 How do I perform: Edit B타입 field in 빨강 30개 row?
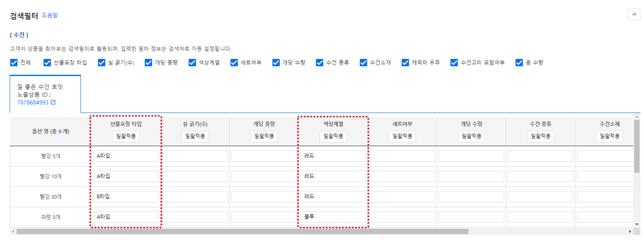pos(126,197)
